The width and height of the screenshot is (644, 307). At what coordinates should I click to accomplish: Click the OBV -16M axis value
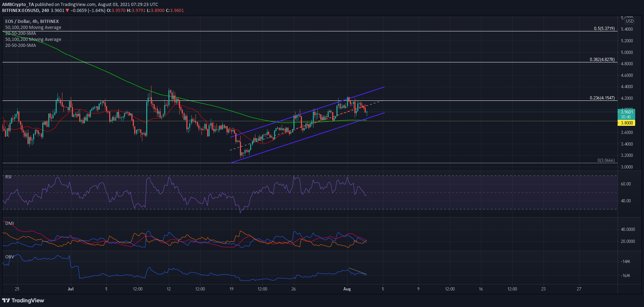pyautogui.click(x=625, y=276)
